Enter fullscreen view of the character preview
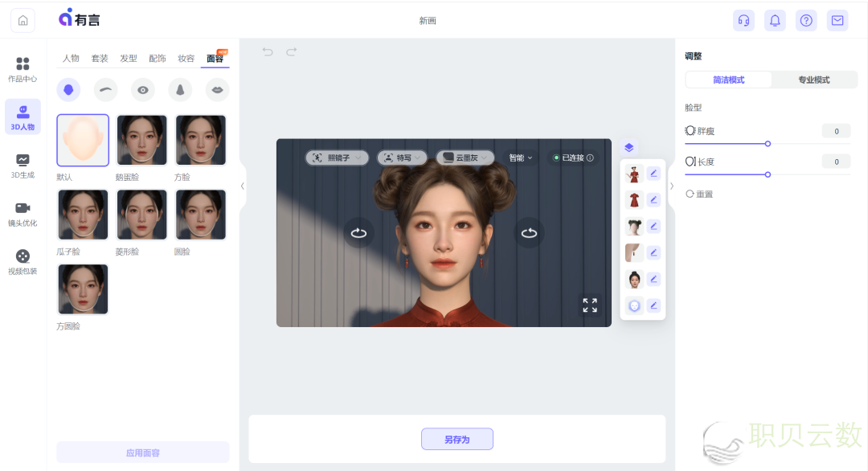Image resolution: width=868 pixels, height=471 pixels. tap(590, 305)
